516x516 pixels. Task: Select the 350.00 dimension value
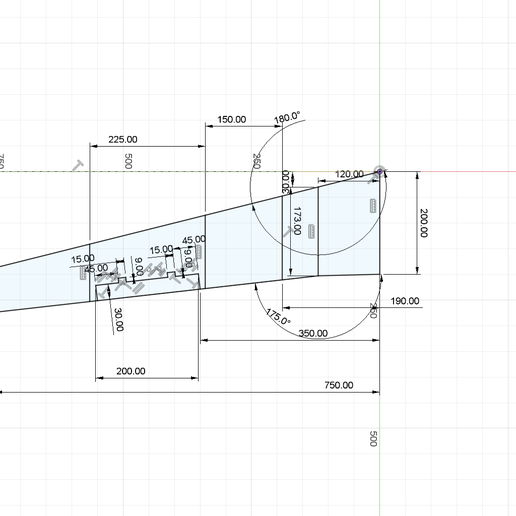click(x=313, y=333)
